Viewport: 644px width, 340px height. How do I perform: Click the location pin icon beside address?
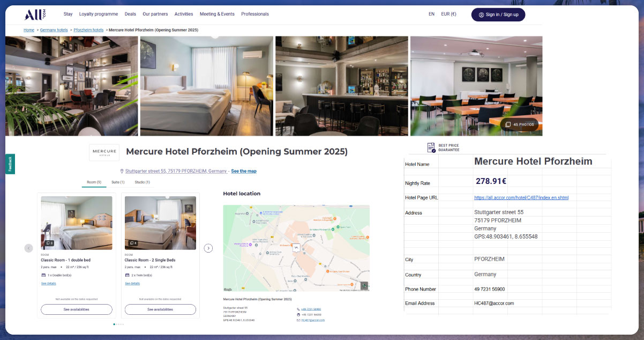coord(122,171)
